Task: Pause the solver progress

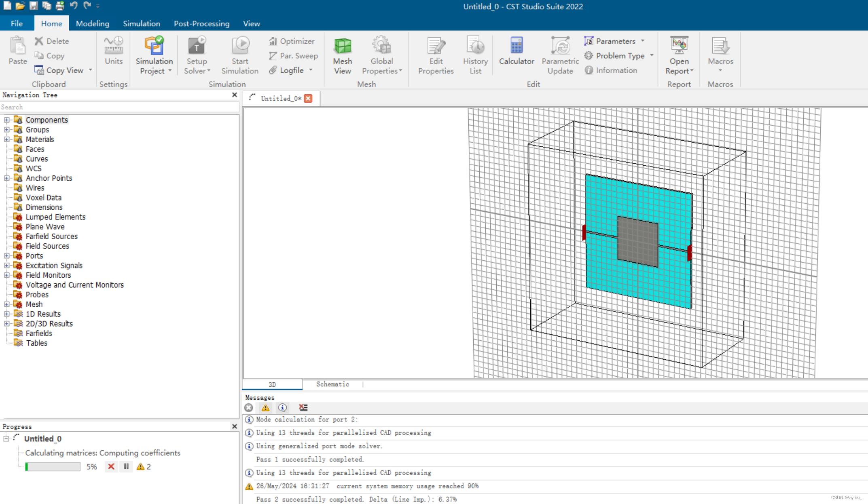Action: [126, 466]
